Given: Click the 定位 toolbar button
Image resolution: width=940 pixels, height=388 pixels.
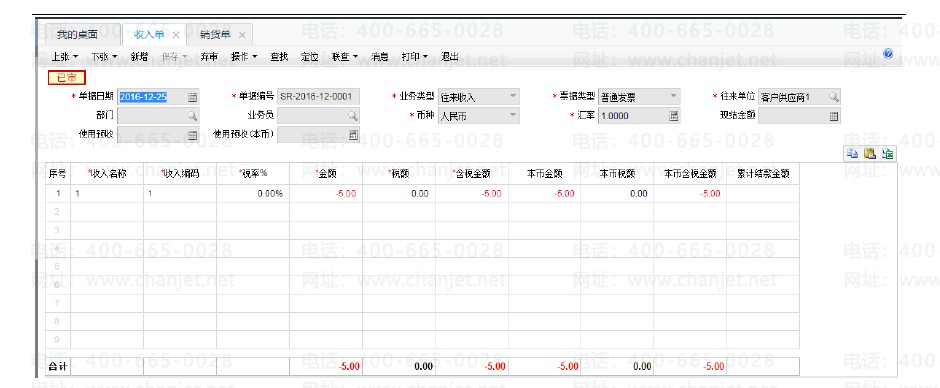Looking at the screenshot, I should [309, 57].
